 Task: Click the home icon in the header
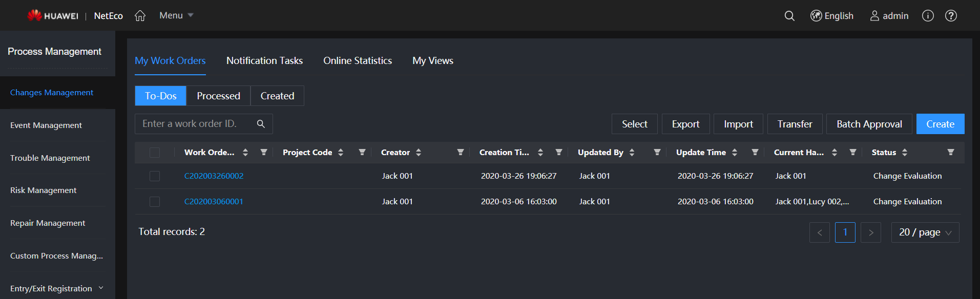point(140,16)
